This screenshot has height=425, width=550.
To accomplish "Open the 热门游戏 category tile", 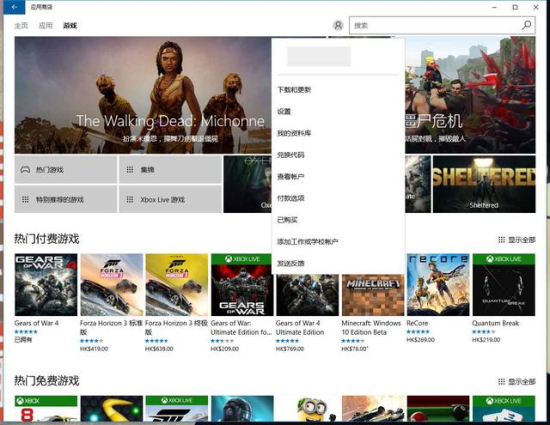I will tap(66, 169).
